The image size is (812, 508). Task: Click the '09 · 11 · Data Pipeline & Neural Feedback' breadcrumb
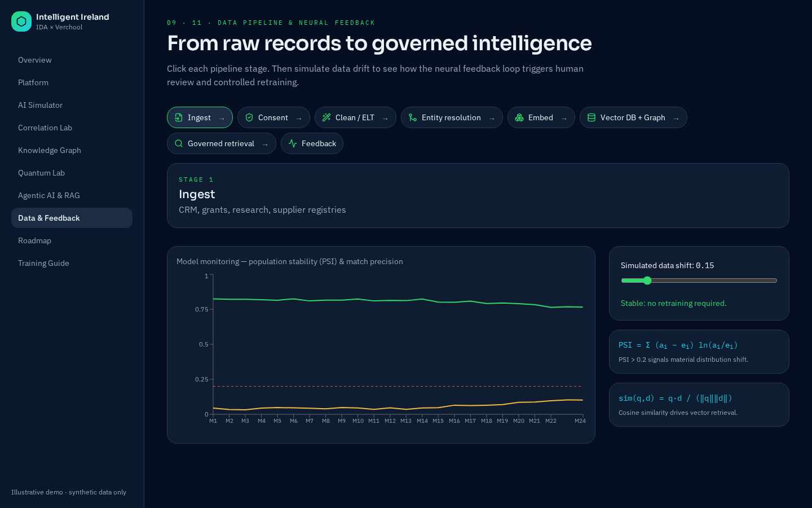click(271, 23)
